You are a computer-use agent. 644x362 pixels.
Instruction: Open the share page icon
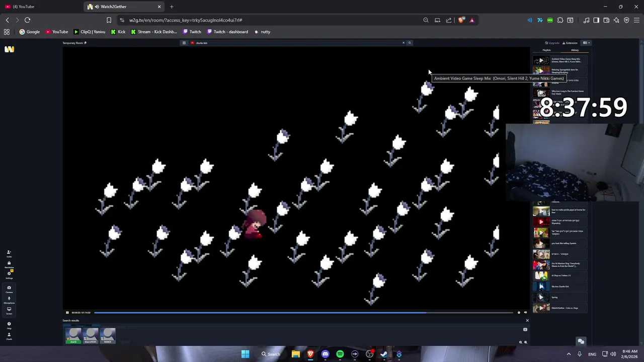(x=449, y=20)
